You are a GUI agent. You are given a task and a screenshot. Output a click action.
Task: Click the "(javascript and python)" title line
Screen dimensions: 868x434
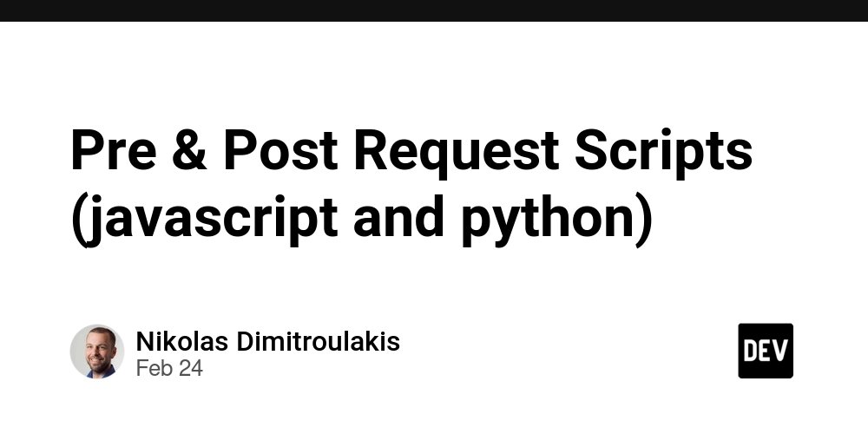[360, 218]
